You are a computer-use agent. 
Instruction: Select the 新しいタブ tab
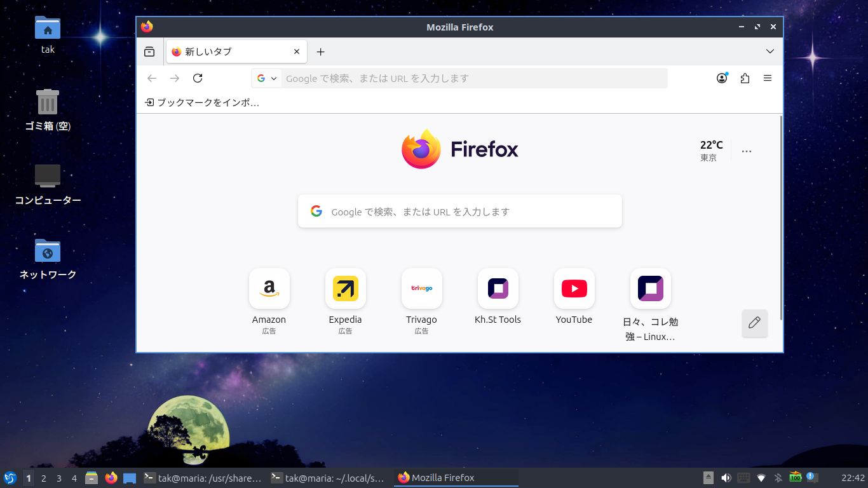[x=229, y=52]
